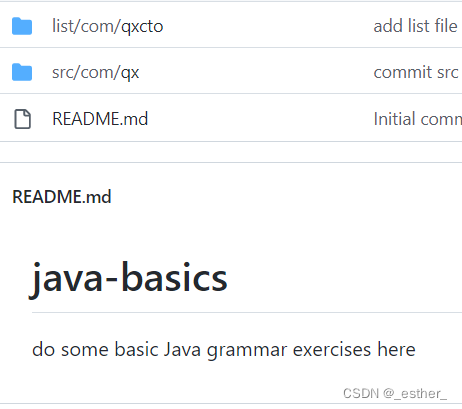View the "commit src" commit message

[x=416, y=72]
